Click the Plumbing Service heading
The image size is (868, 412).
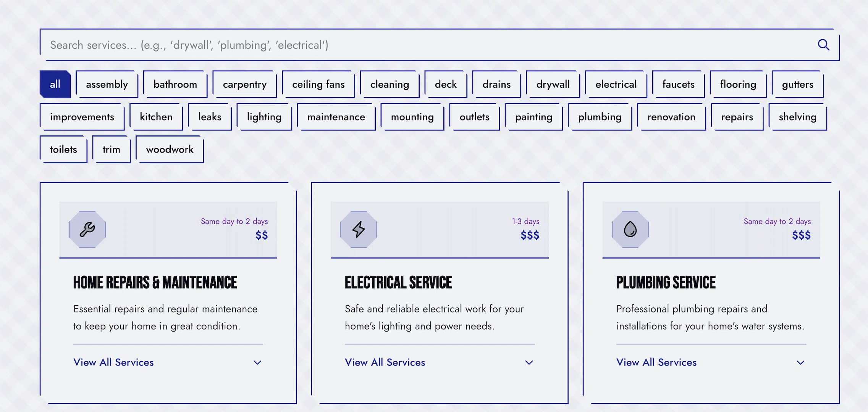pyautogui.click(x=666, y=282)
